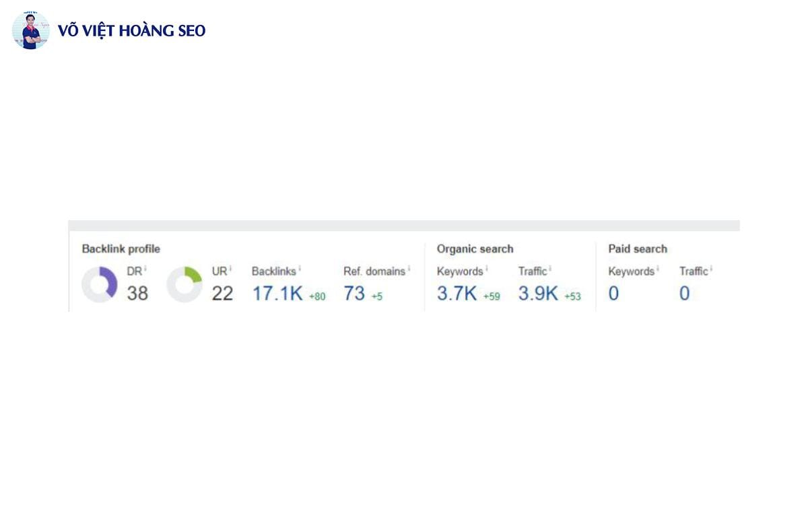Click the DR score 38
Screen dimensions: 808x532
137,294
